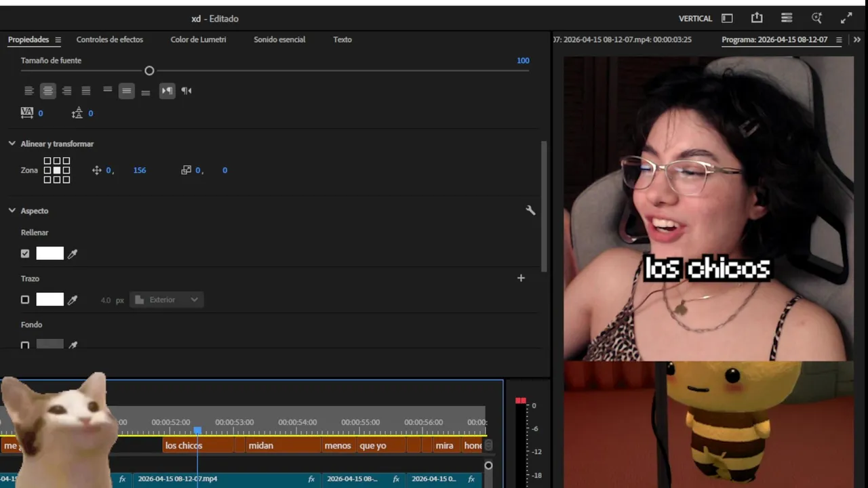Disable the Rellenar fill checkbox

25,253
